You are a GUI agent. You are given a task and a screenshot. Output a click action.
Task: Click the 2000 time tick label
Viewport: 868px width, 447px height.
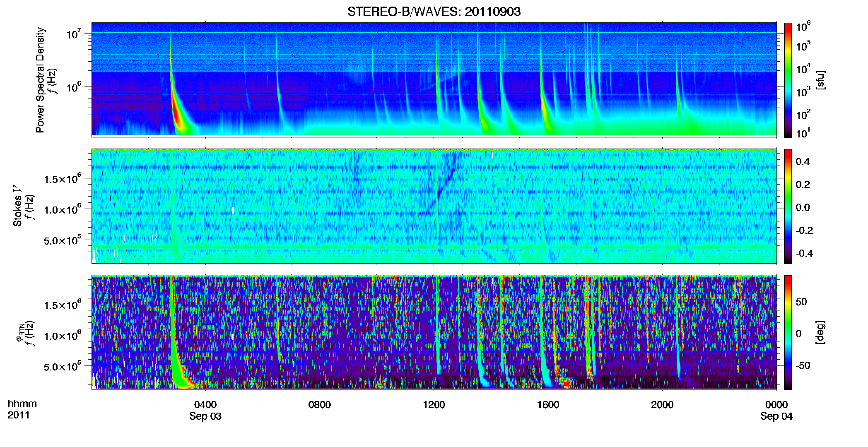[x=662, y=405]
